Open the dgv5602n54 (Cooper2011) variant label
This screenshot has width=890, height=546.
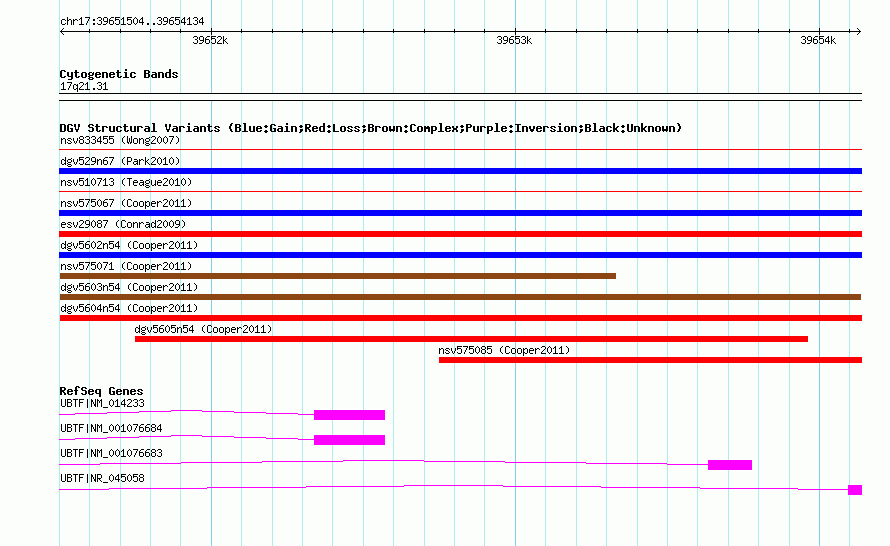pos(129,245)
